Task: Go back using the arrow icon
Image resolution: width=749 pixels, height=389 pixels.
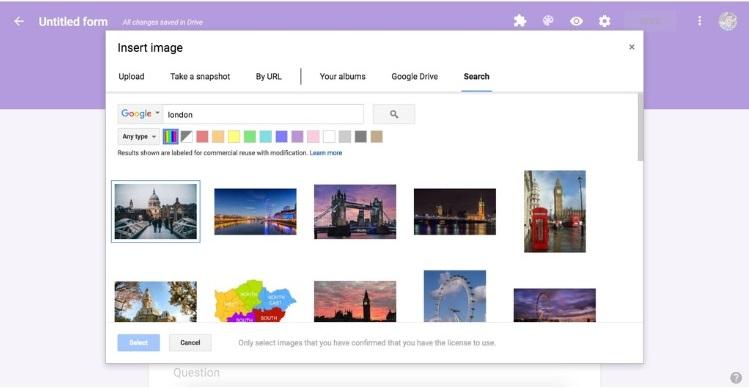Action: (19, 22)
